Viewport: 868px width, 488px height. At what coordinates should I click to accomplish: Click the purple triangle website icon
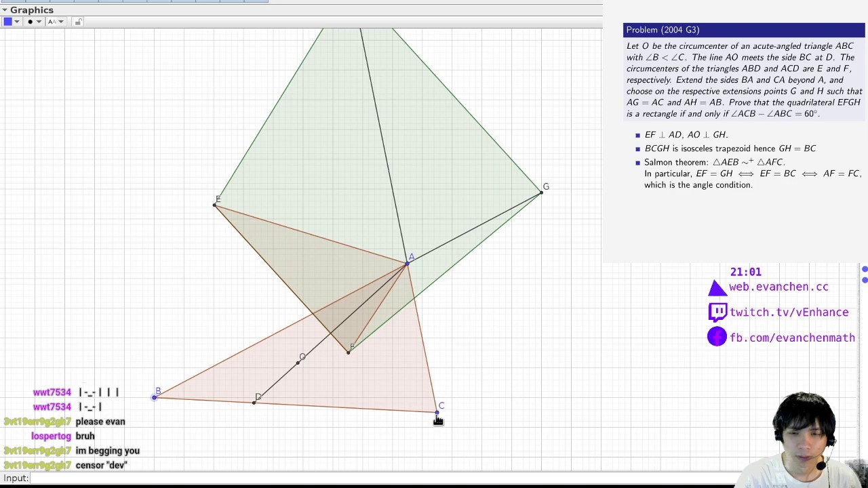point(717,288)
